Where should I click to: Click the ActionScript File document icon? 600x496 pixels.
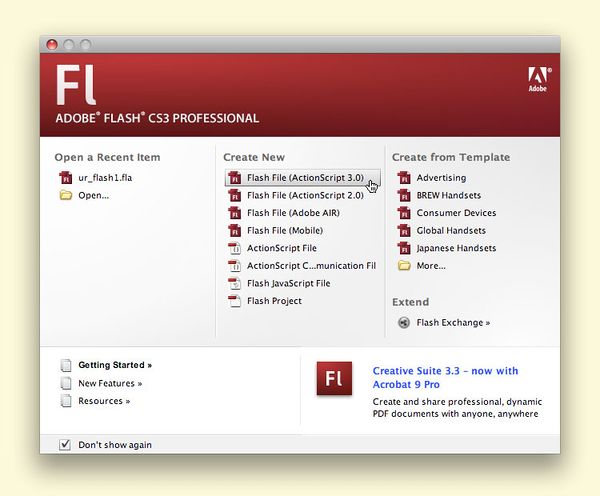[x=235, y=248]
